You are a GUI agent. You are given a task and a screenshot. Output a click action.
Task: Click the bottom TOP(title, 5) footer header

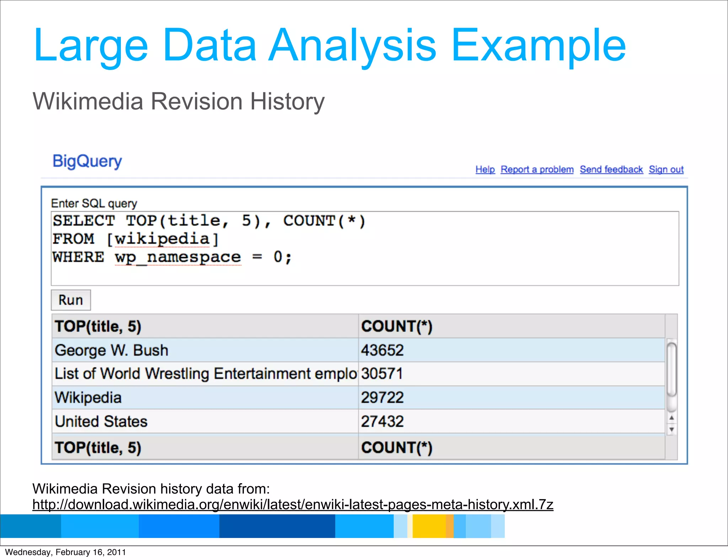[205, 447]
